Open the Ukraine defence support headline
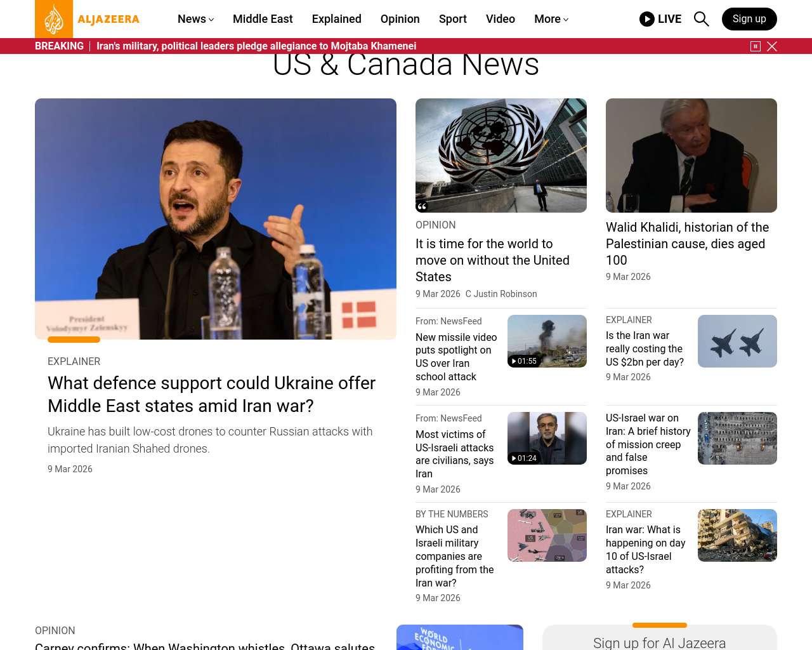 [x=211, y=394]
